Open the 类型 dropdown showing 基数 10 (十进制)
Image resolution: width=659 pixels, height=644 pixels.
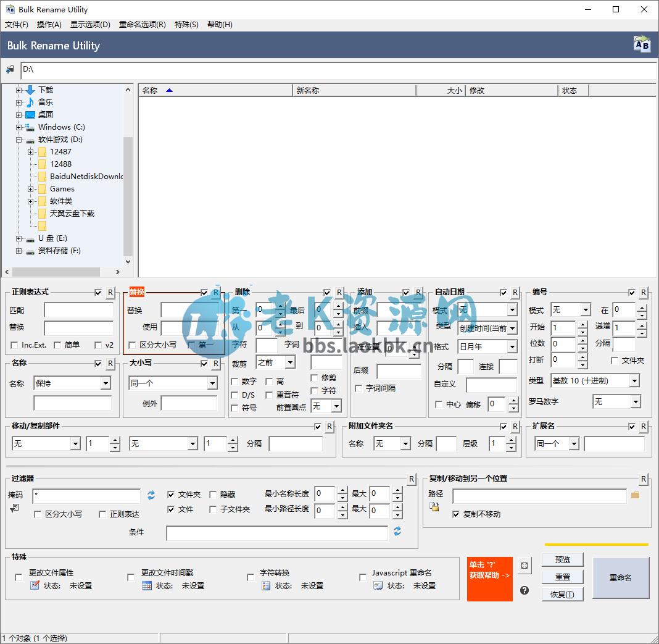(x=595, y=381)
